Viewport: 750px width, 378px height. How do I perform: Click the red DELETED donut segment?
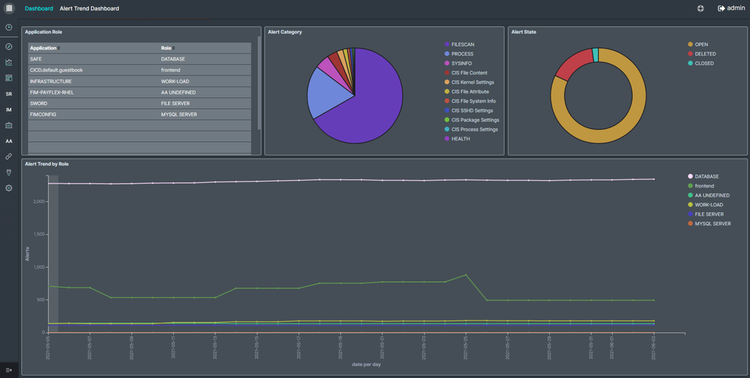coord(573,65)
